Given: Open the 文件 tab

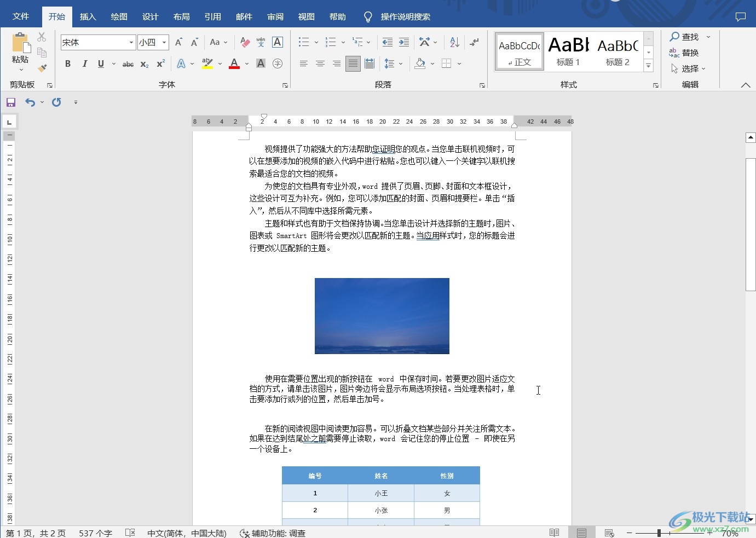Looking at the screenshot, I should 21,16.
